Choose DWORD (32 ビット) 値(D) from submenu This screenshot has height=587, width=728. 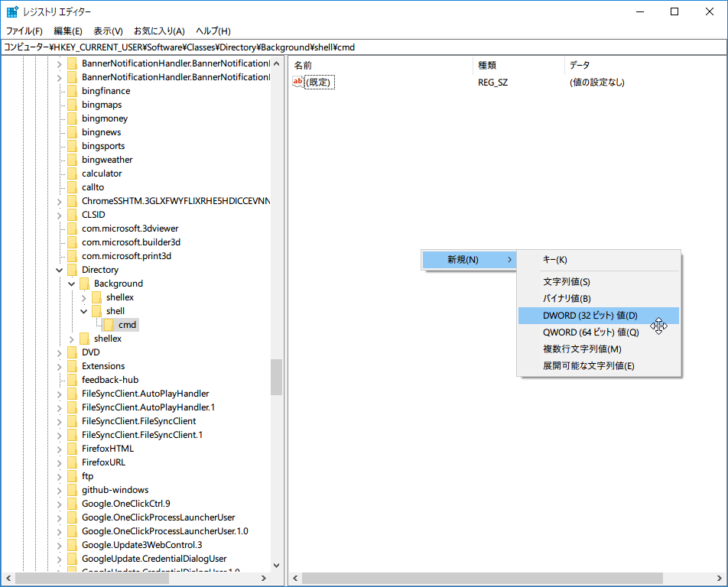(x=590, y=316)
